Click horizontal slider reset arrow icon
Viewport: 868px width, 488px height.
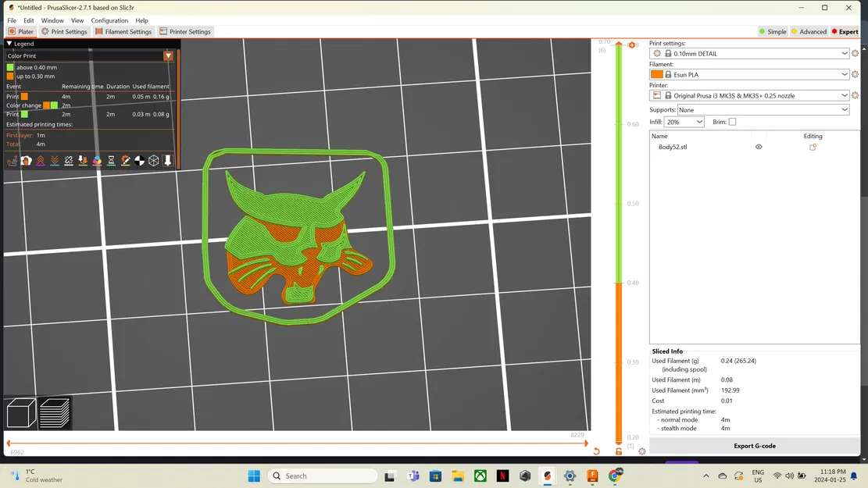click(x=596, y=451)
